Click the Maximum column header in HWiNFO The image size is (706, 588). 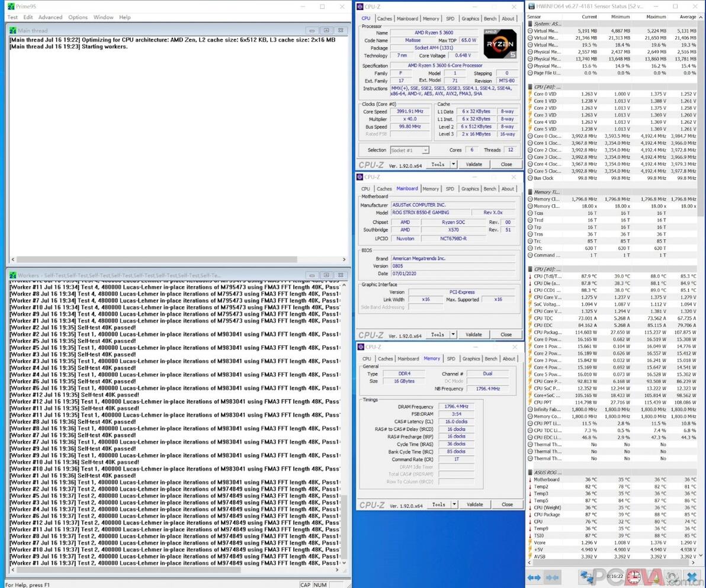[x=656, y=17]
